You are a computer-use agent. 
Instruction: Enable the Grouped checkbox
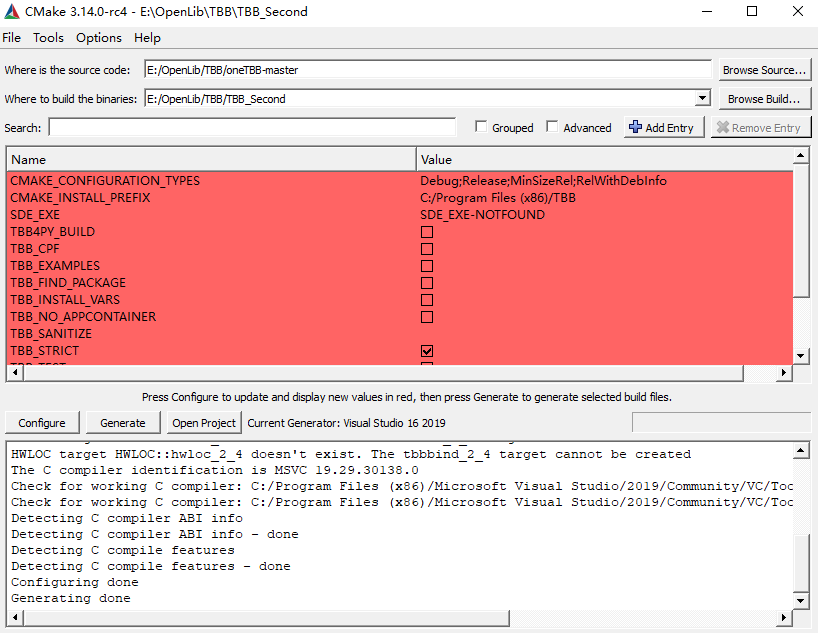pos(482,127)
